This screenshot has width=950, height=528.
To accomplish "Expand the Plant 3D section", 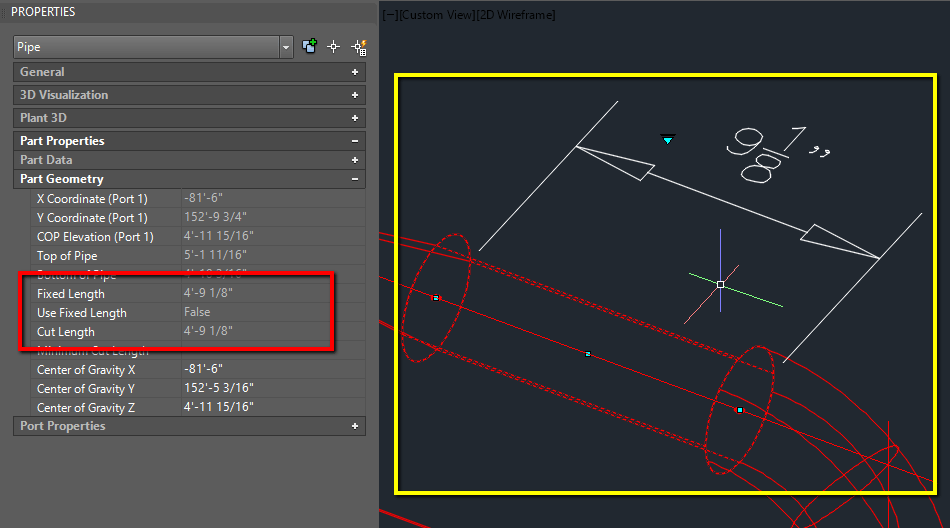I will point(355,118).
